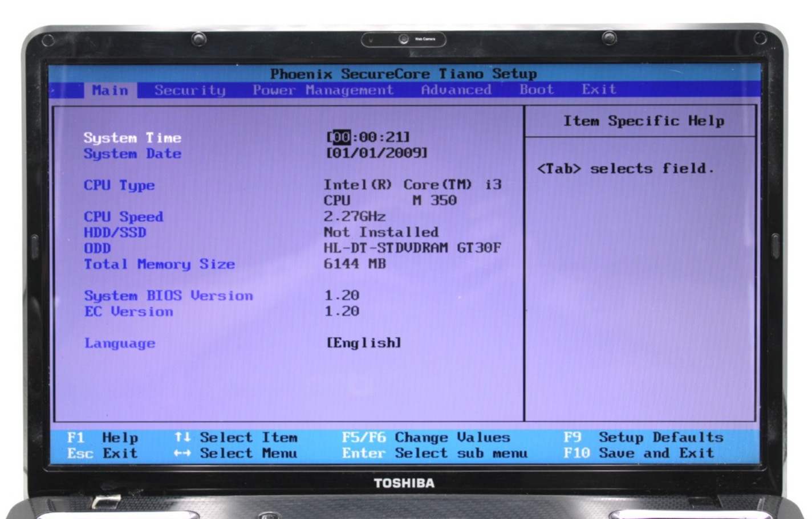This screenshot has height=519, width=812.
Task: Click the CPU Type label
Action: click(119, 185)
